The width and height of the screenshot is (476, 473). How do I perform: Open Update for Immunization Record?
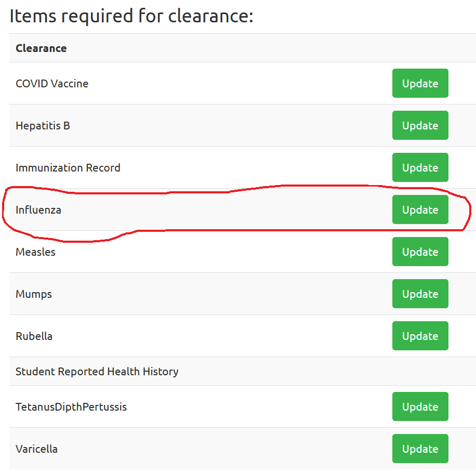420,167
